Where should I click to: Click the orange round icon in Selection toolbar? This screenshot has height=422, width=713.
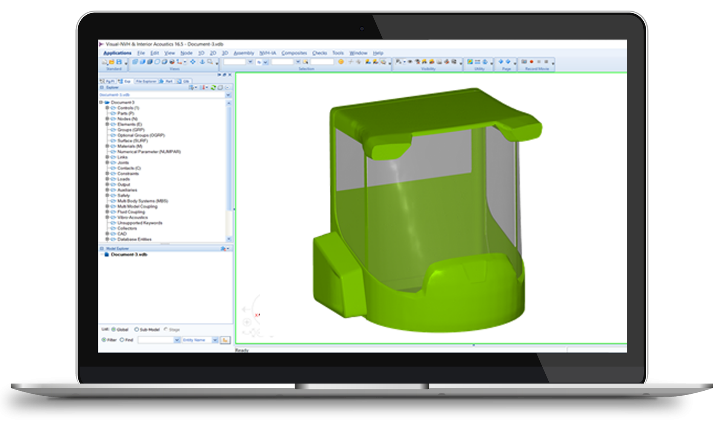coord(341,62)
